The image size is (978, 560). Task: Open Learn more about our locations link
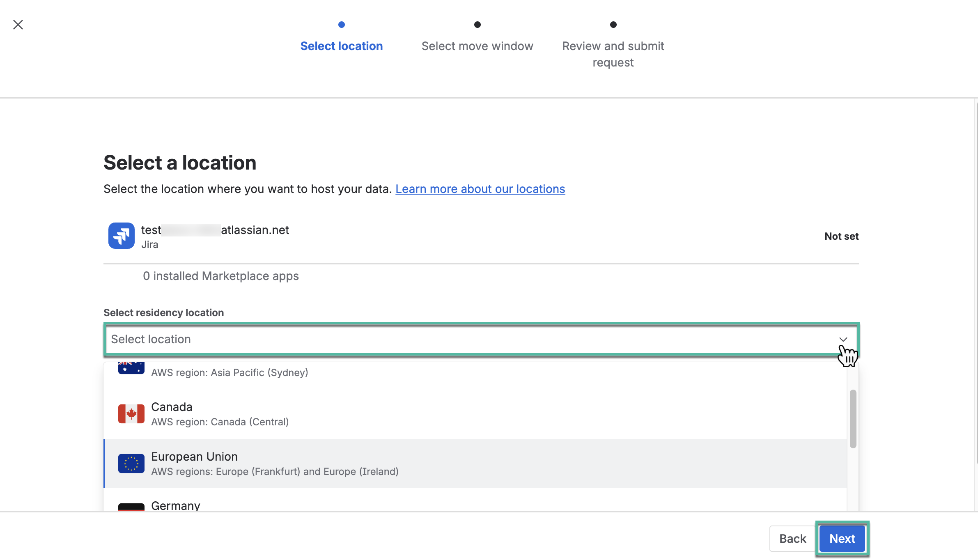[x=480, y=189]
